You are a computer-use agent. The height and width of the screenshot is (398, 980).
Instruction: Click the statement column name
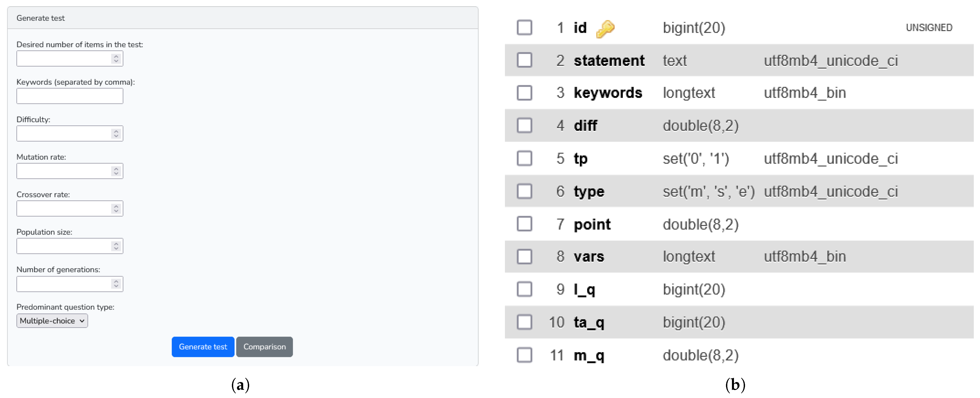click(x=609, y=61)
